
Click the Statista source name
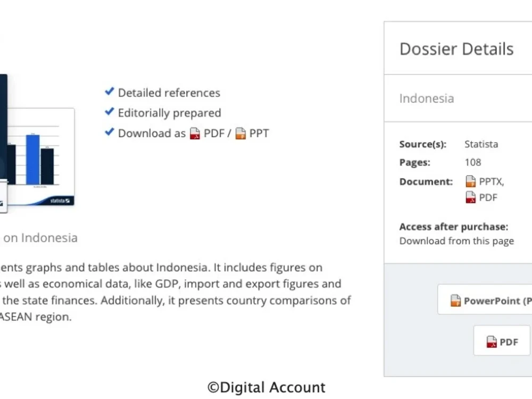pyautogui.click(x=481, y=144)
